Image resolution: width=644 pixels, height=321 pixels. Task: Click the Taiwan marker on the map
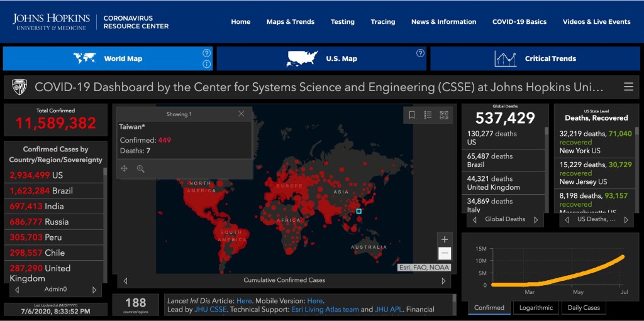coord(358,212)
